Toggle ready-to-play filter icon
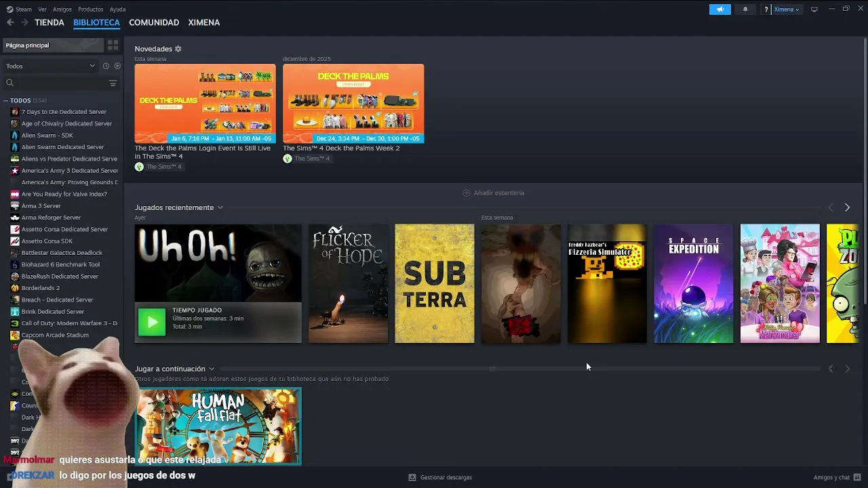The width and height of the screenshot is (868, 488). pyautogui.click(x=117, y=66)
